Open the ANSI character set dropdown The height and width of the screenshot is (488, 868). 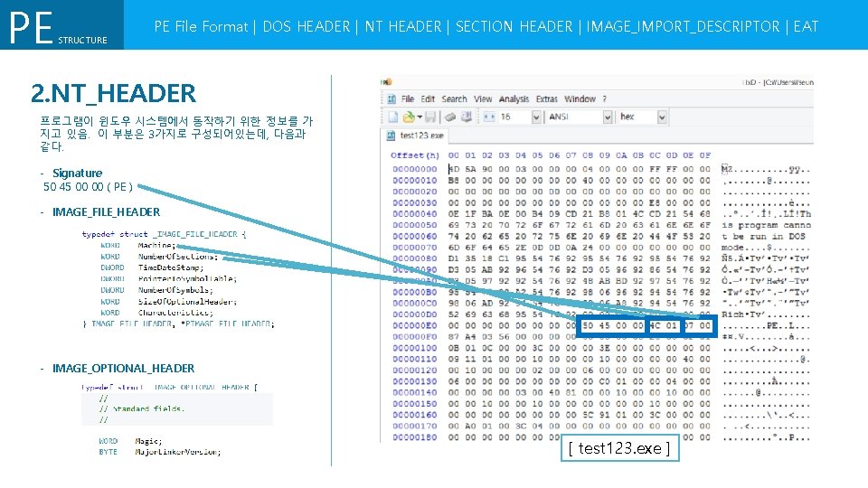pos(607,117)
